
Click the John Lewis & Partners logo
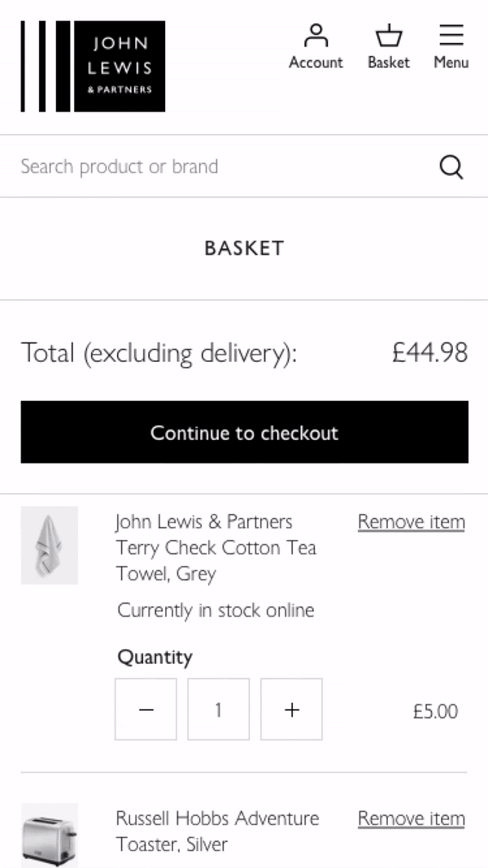point(93,67)
